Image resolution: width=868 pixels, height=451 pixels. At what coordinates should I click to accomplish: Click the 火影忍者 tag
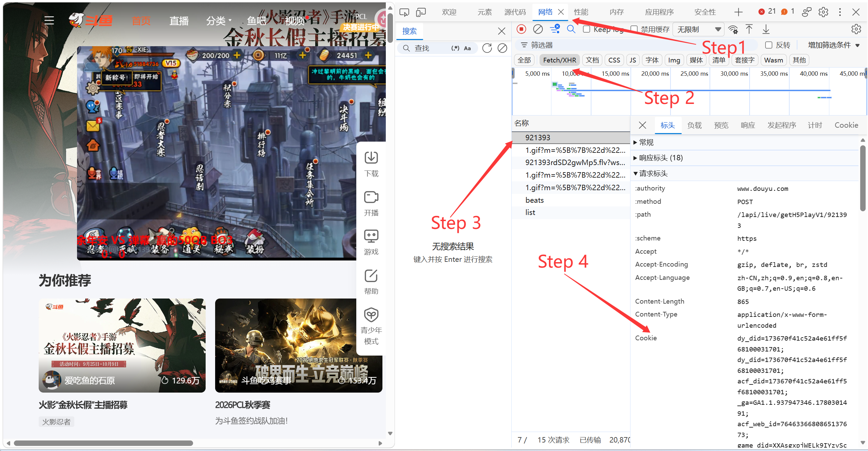click(56, 422)
